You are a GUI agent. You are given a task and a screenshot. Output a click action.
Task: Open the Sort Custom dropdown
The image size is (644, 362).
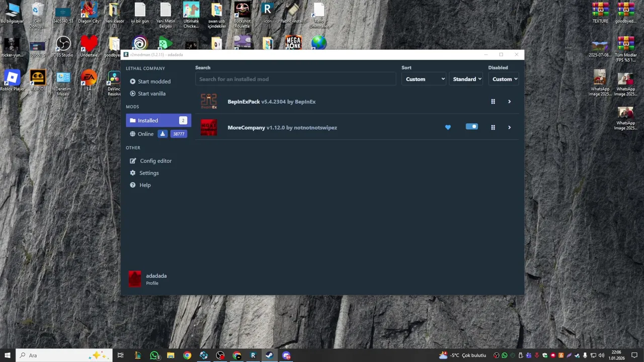click(424, 79)
